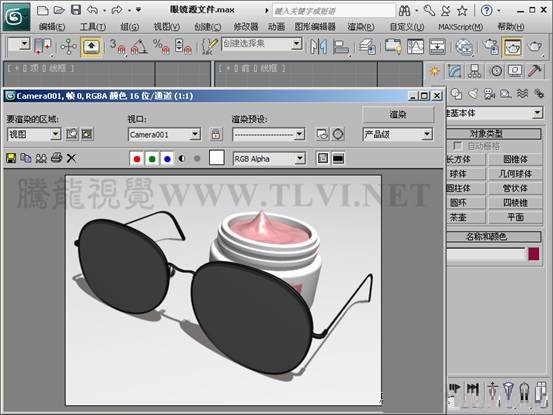
Task: Undo the last action
Action: click(x=92, y=10)
